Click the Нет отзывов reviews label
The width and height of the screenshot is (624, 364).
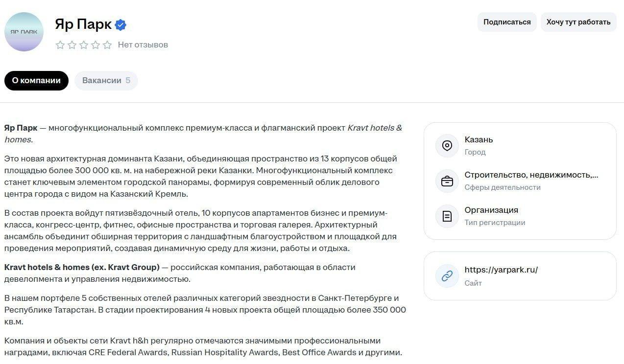point(143,45)
